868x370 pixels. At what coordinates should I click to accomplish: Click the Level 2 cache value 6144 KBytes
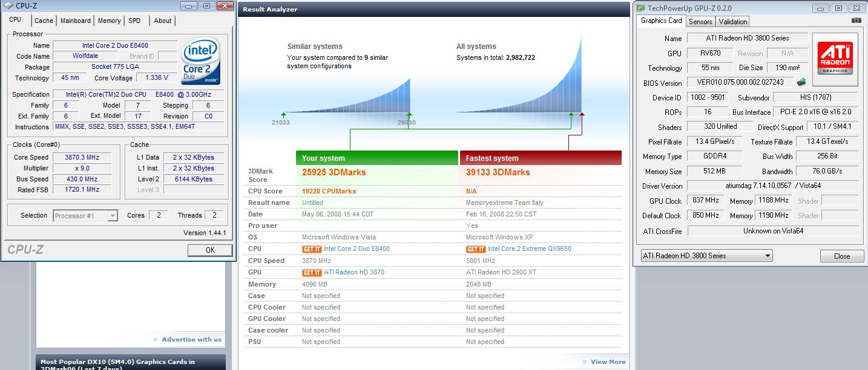tap(194, 179)
